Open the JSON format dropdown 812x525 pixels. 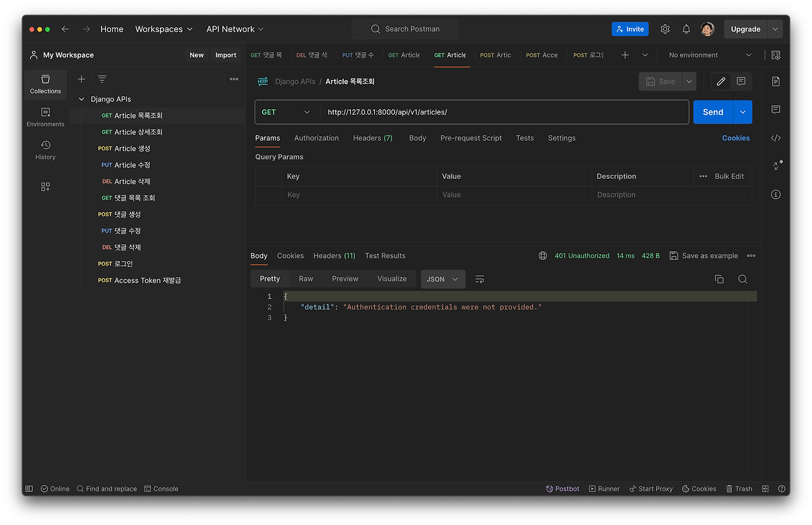coord(443,279)
